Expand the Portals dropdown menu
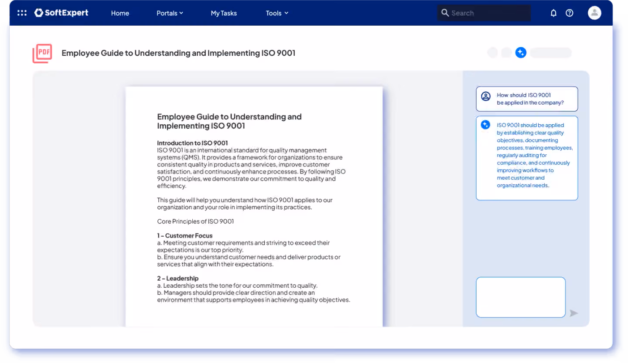 click(x=170, y=13)
